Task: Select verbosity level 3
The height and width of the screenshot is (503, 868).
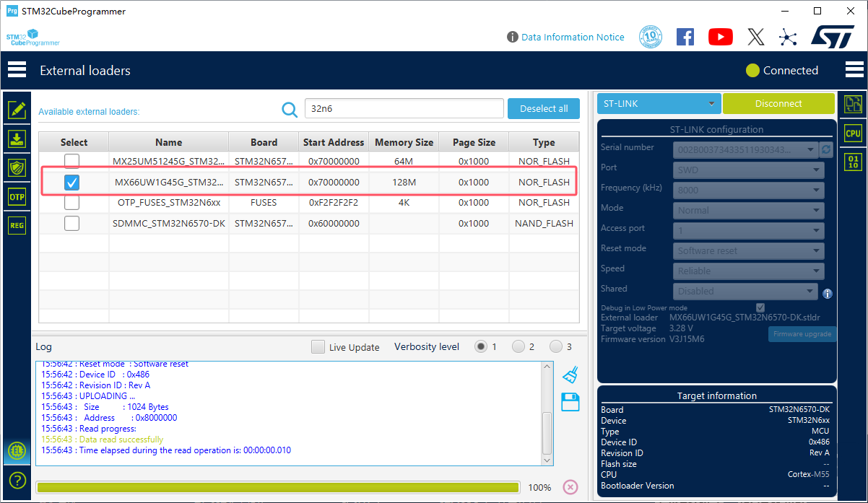Action: click(556, 346)
